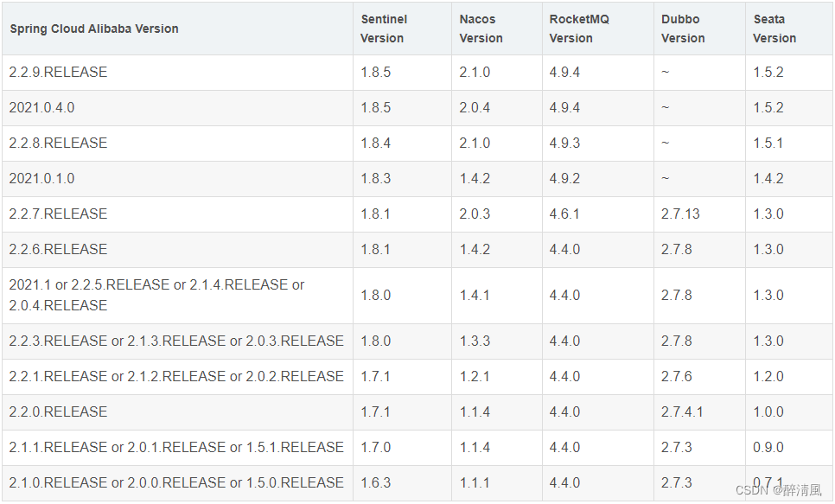Click Sentinel 1.8.3 in the 2021.0.1.0 row
The image size is (835, 504).
coord(375,178)
